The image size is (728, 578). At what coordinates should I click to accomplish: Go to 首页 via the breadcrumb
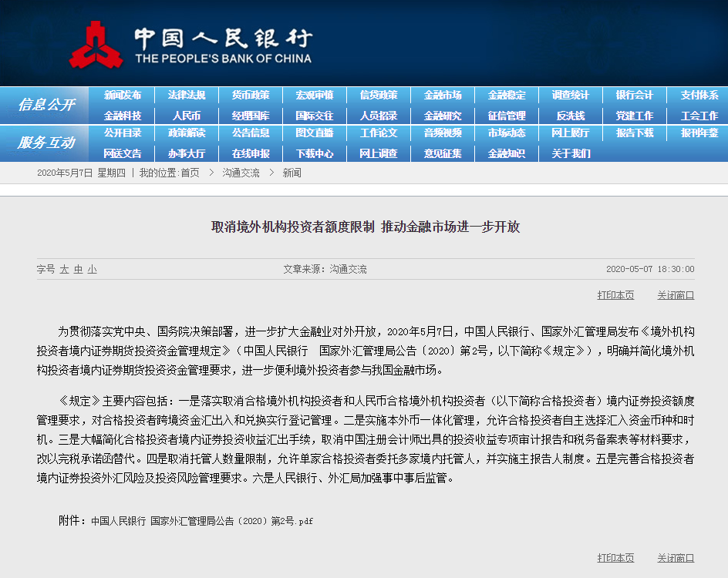(189, 173)
